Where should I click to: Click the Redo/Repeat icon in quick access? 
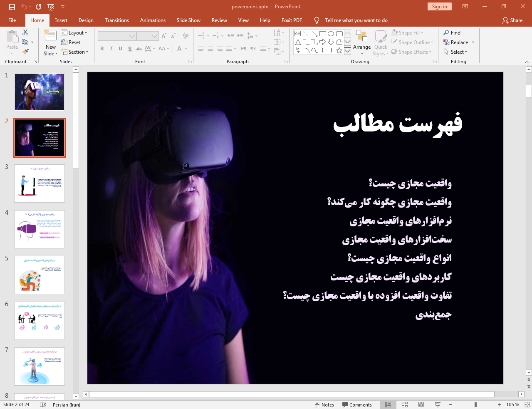click(38, 7)
